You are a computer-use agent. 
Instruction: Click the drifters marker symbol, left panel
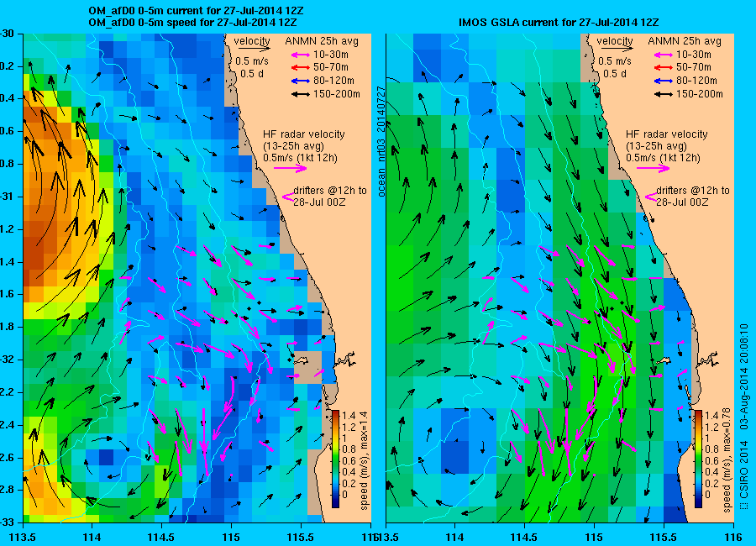click(288, 197)
